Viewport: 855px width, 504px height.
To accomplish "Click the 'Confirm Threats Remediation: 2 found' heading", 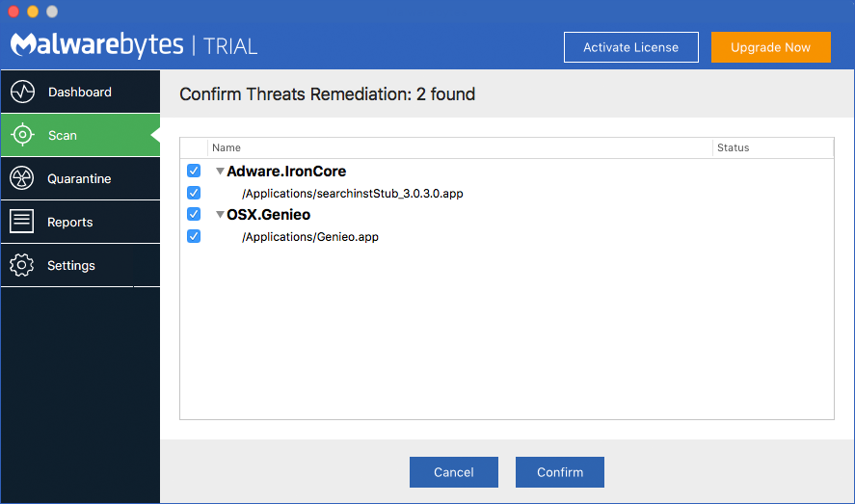I will (x=327, y=94).
